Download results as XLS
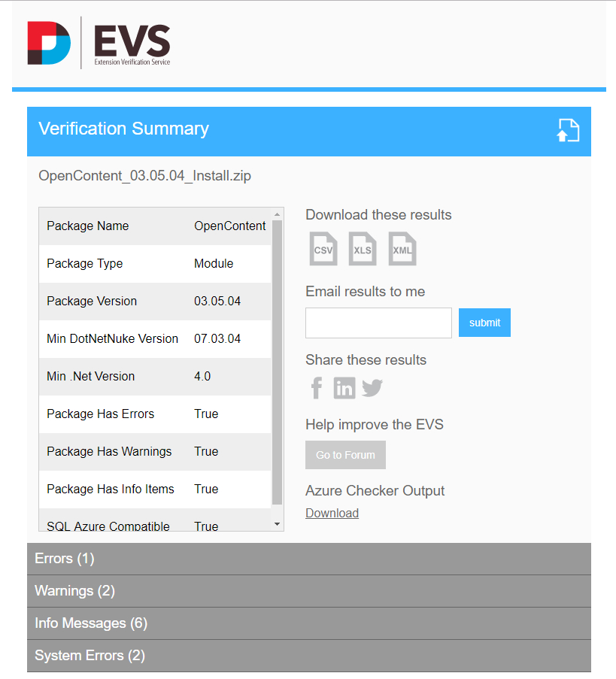 363,249
